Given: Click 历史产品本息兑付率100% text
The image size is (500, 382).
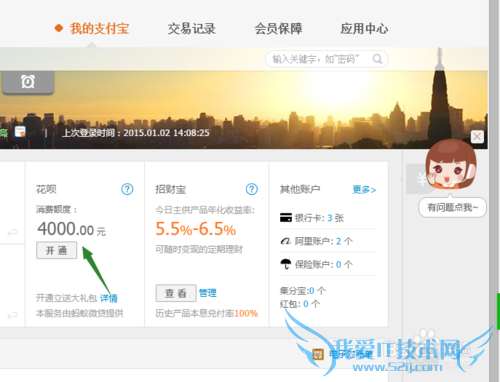Looking at the screenshot, I should [207, 313].
